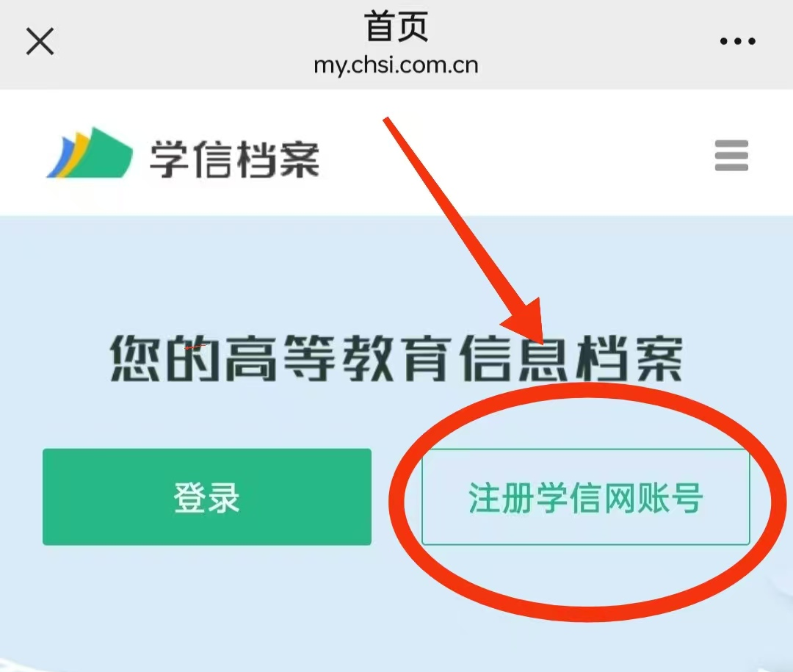Click the 首页 page title
Screen dimensions: 793x672
pyautogui.click(x=396, y=27)
